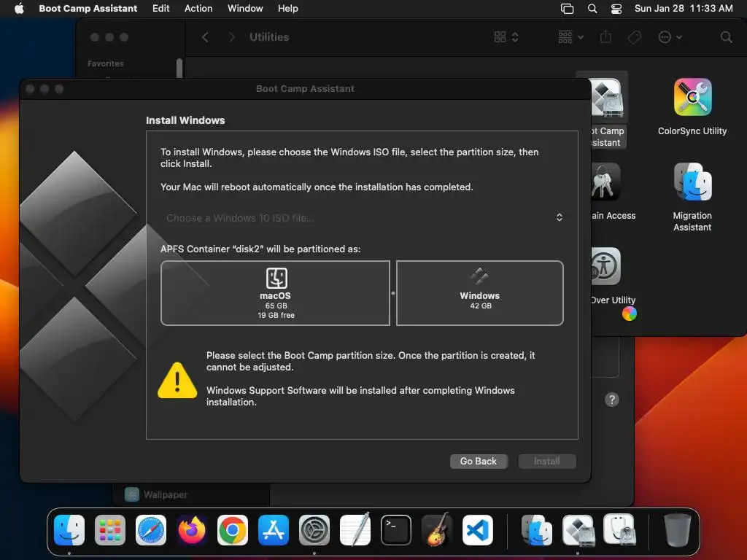Open Finder from the Dock
This screenshot has width=747, height=560.
point(69,529)
